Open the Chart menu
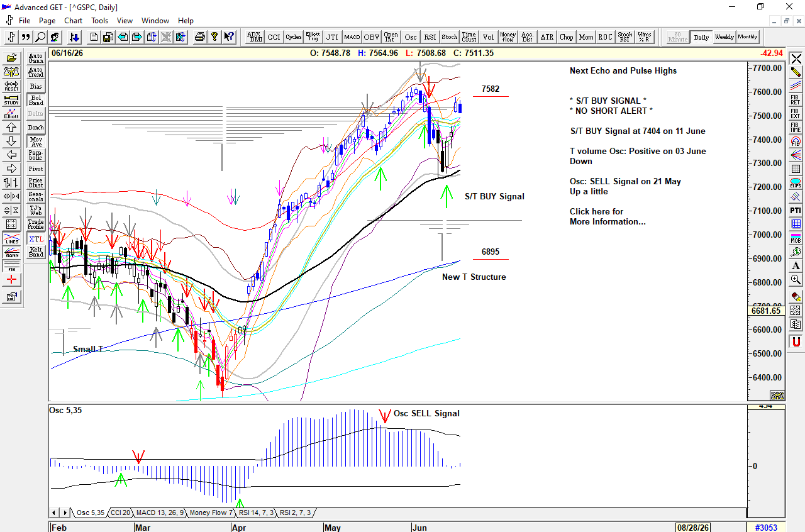This screenshot has height=532, width=805. [x=73, y=21]
